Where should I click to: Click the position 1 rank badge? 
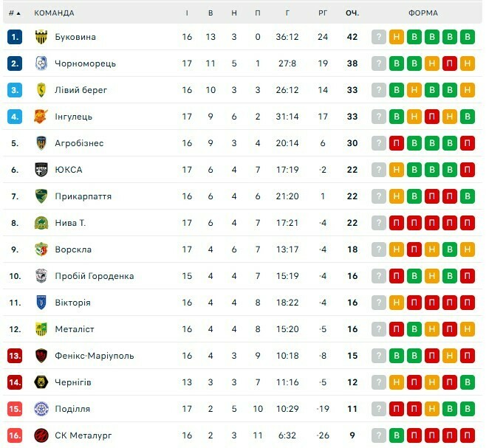tap(16, 37)
